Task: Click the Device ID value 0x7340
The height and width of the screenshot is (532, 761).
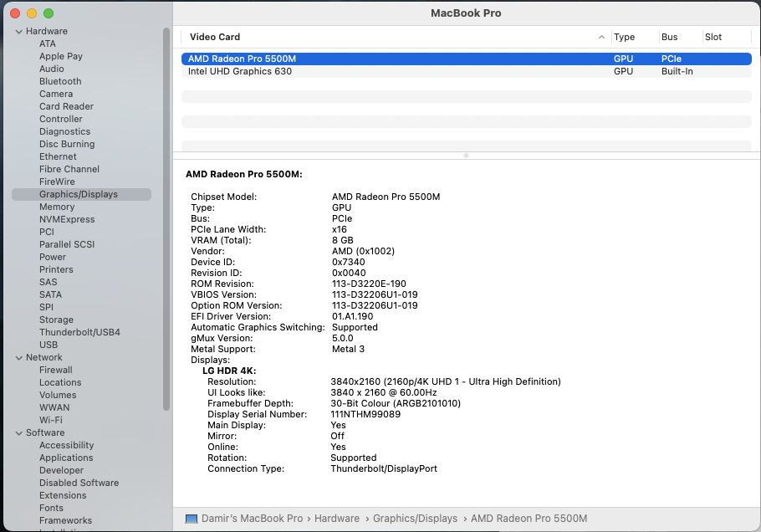Action: pos(349,262)
